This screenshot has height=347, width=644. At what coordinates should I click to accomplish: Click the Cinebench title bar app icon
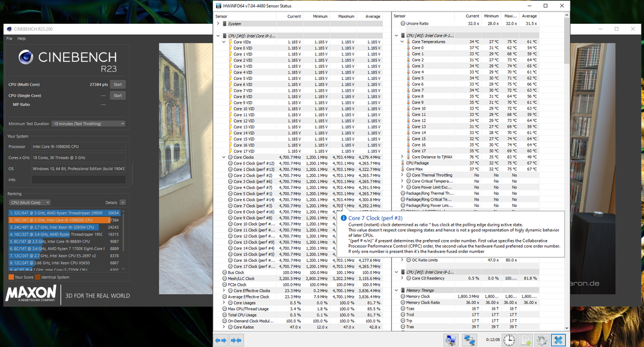[x=8, y=29]
